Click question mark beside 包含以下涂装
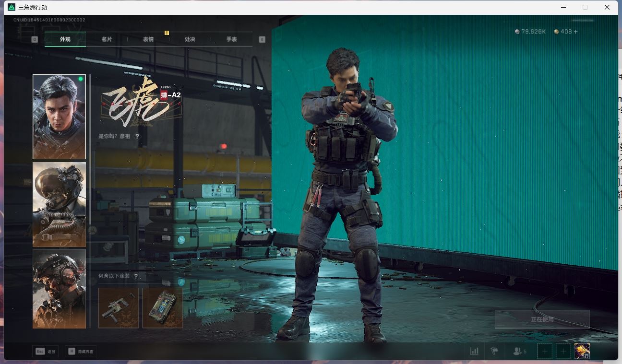 pos(136,276)
